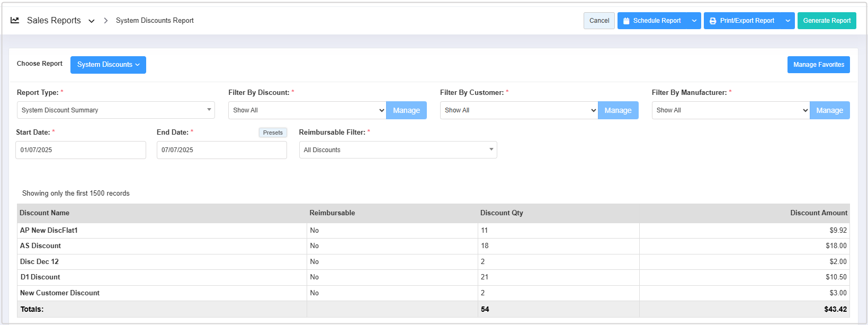Click the Schedule Report button
Screen dimensions: 868x325
[652, 21]
